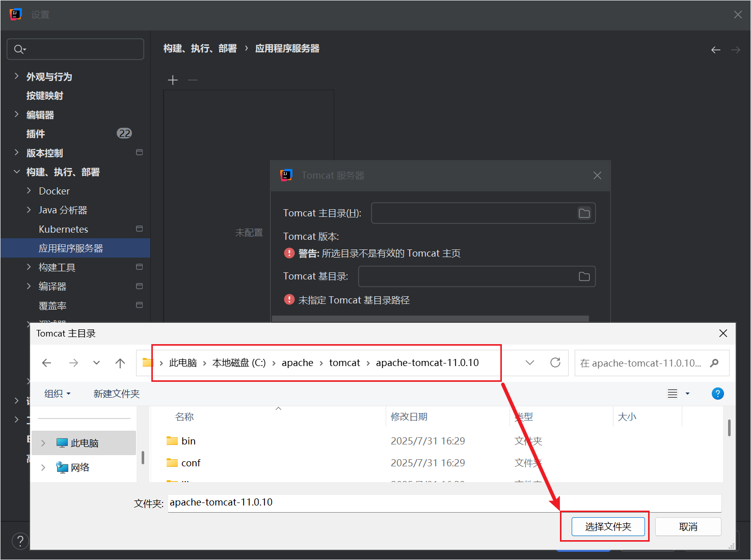
Task: Expand 版本控制 settings group
Action: (x=16, y=153)
